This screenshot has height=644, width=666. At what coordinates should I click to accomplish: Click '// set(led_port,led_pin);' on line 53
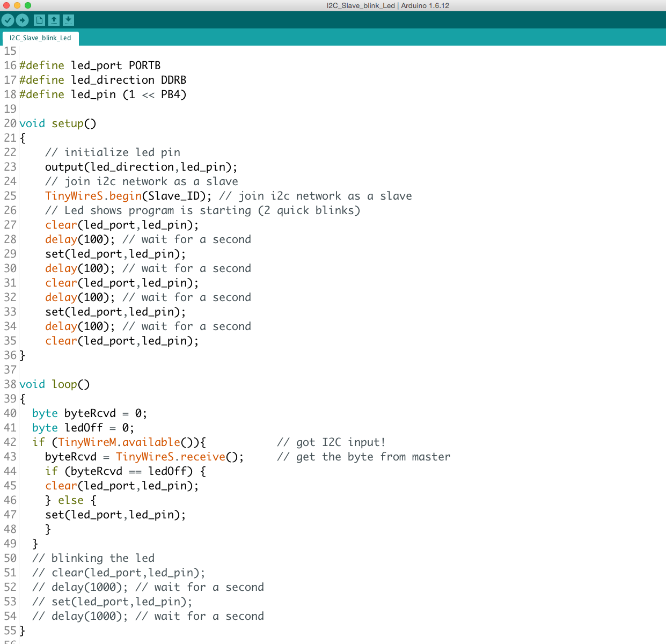(112, 602)
